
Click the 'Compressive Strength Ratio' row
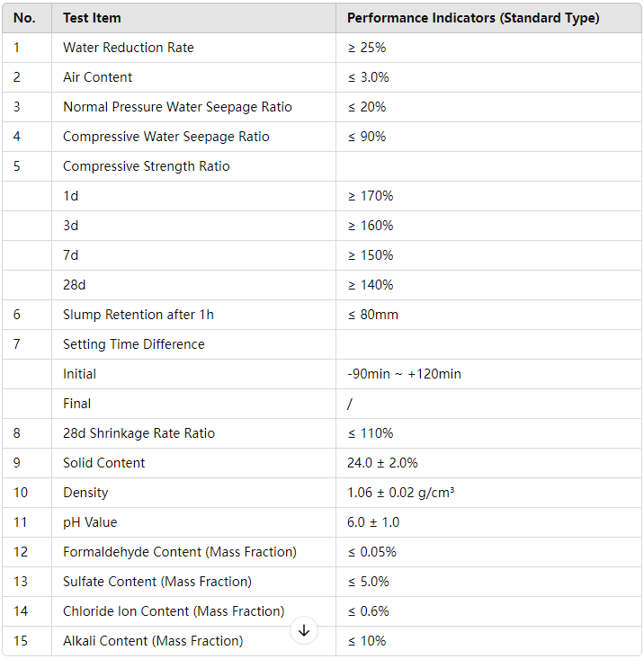click(x=322, y=166)
